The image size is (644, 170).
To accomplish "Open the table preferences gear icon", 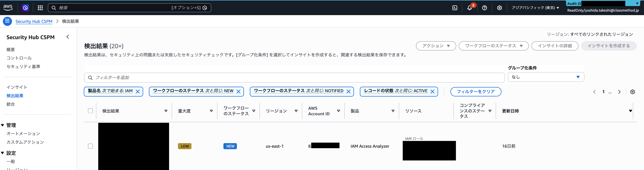I will (x=633, y=92).
